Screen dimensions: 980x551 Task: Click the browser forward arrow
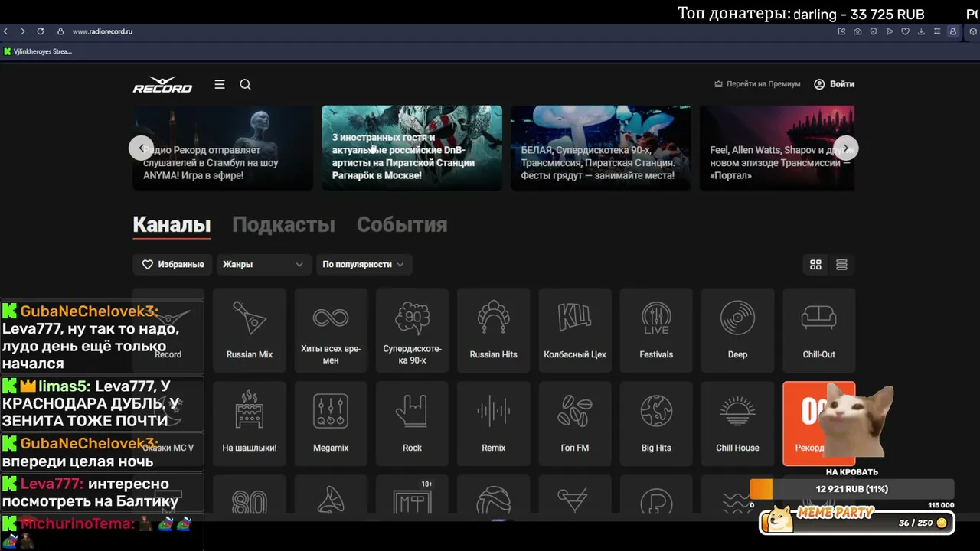coord(23,31)
